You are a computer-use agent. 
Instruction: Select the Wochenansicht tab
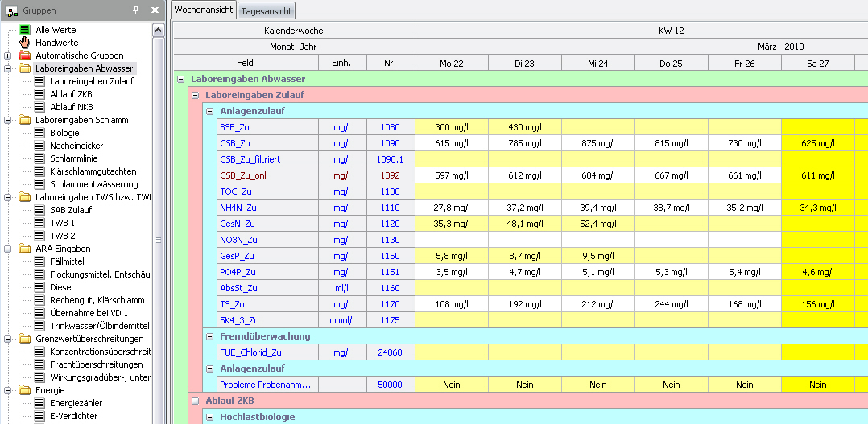coord(204,10)
